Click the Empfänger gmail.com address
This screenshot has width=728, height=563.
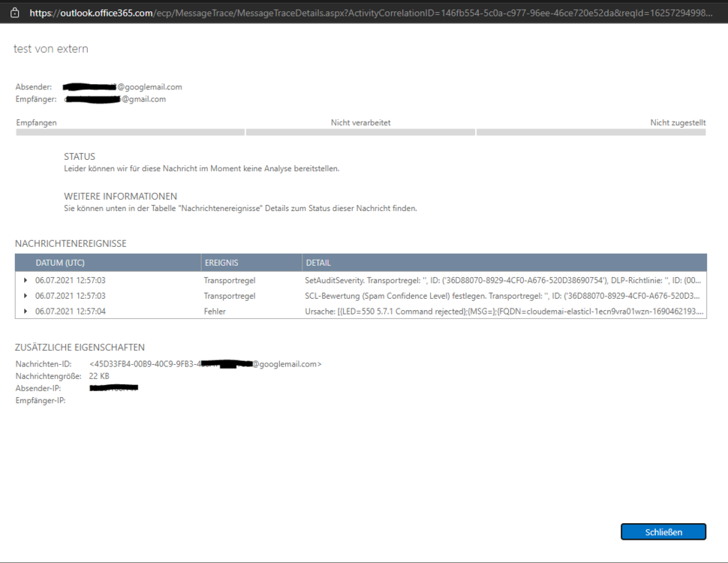(116, 99)
